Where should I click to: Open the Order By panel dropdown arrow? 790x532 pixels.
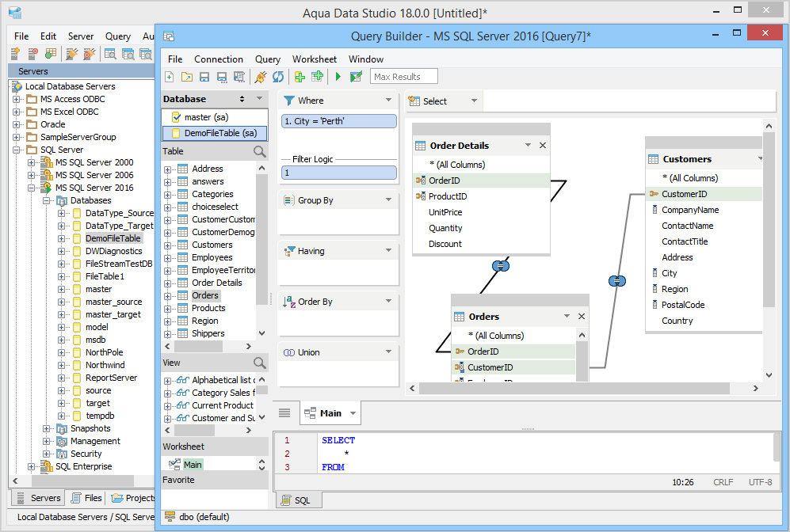click(x=388, y=301)
